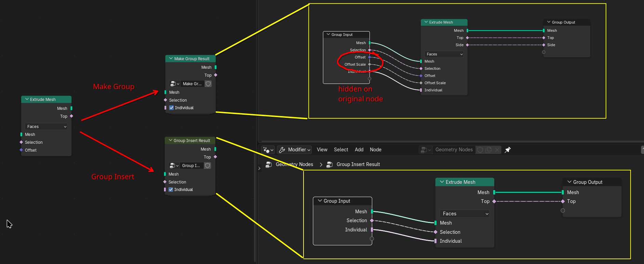Screen dimensions: 644x264
Task: Click the pin node tree icon
Action: (508, 150)
